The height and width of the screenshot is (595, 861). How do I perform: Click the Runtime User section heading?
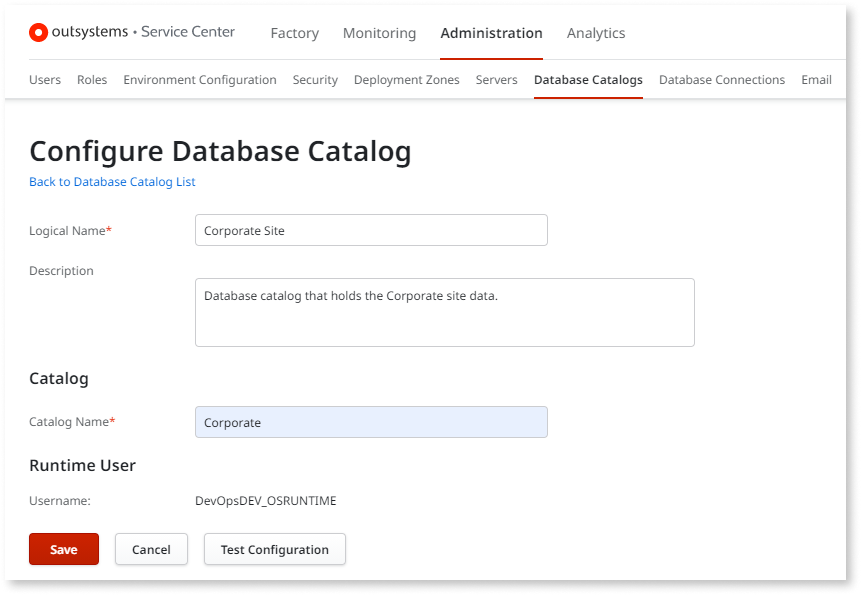(82, 465)
